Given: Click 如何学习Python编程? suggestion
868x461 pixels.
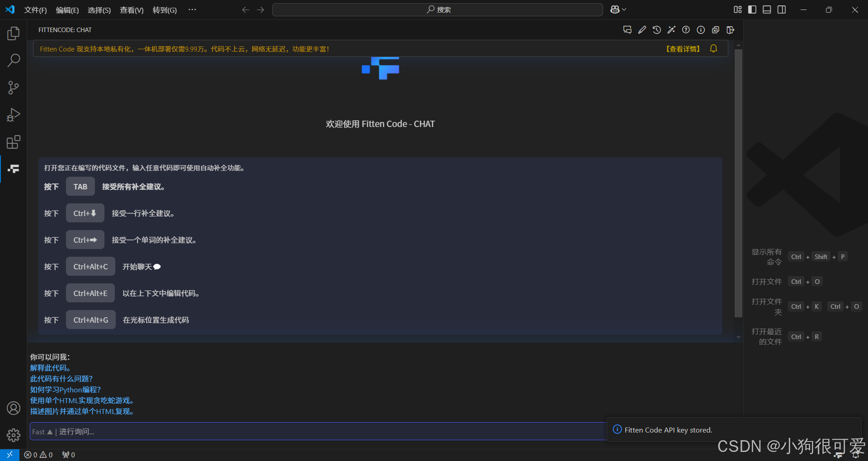Looking at the screenshot, I should pyautogui.click(x=66, y=390).
